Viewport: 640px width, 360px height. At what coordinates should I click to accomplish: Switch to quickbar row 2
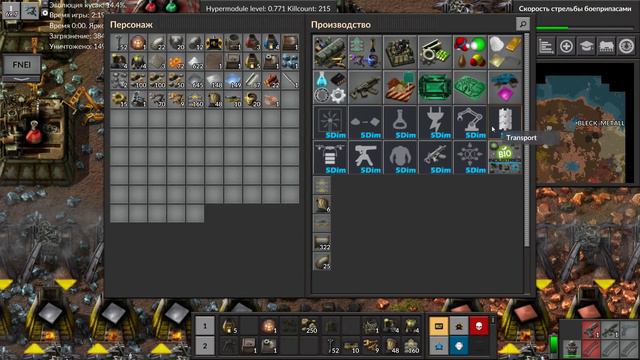204,346
